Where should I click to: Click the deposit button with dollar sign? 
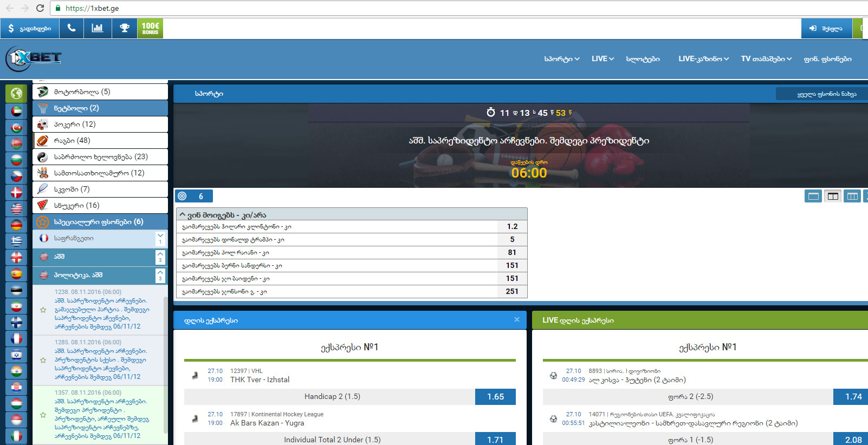(x=30, y=28)
